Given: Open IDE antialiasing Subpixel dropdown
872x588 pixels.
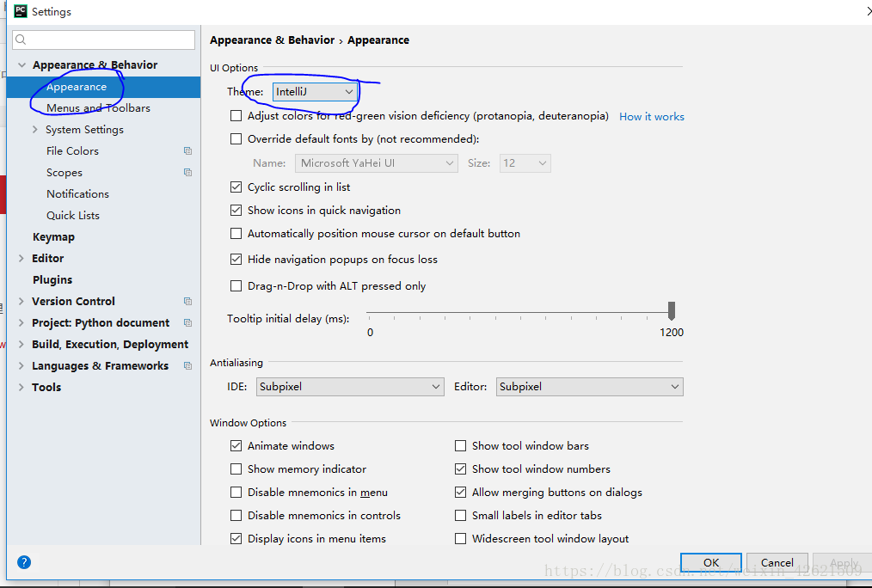Looking at the screenshot, I should tap(350, 387).
